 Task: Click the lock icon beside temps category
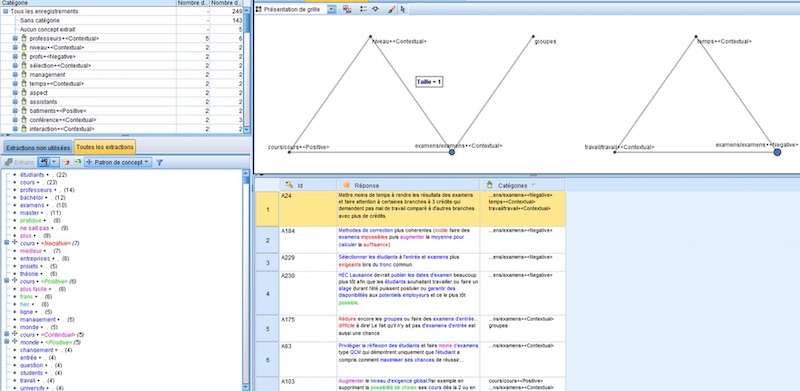point(23,84)
